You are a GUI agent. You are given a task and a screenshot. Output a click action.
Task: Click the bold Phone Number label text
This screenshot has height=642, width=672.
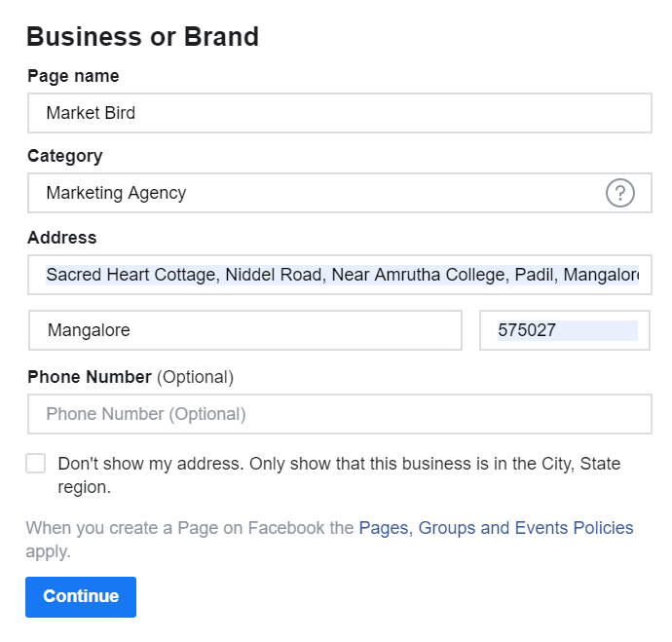[x=90, y=377]
